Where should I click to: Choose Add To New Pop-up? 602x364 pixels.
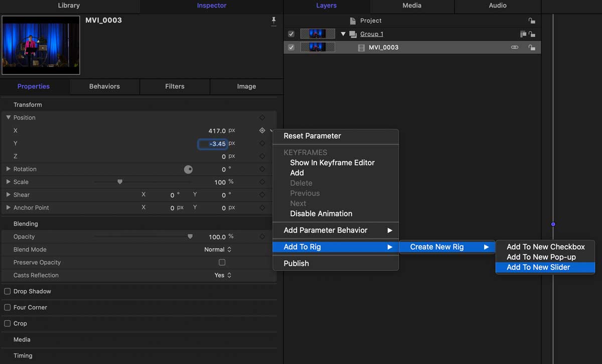[x=545, y=257]
